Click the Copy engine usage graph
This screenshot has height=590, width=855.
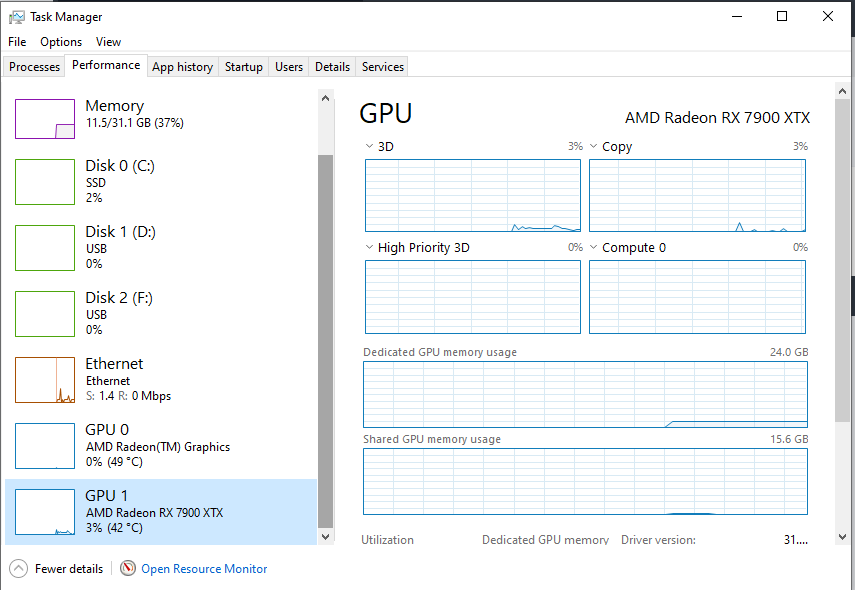click(x=697, y=195)
